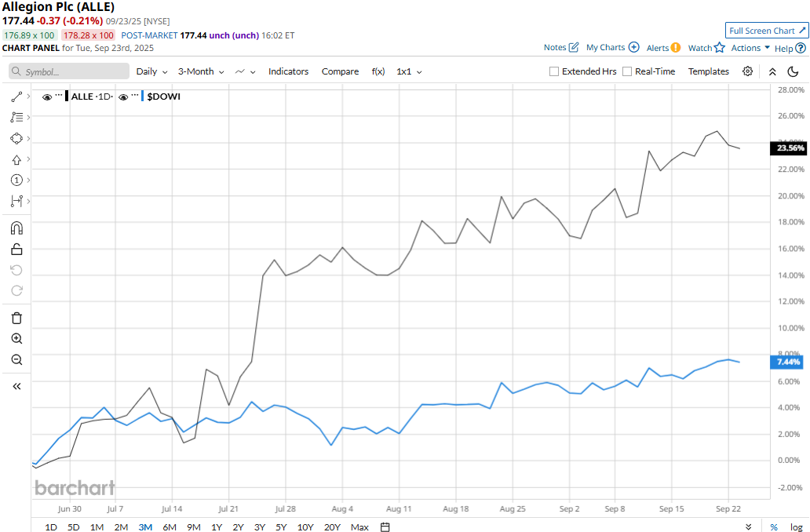
Task: Click the Full Screen Chart button
Action: point(767,31)
